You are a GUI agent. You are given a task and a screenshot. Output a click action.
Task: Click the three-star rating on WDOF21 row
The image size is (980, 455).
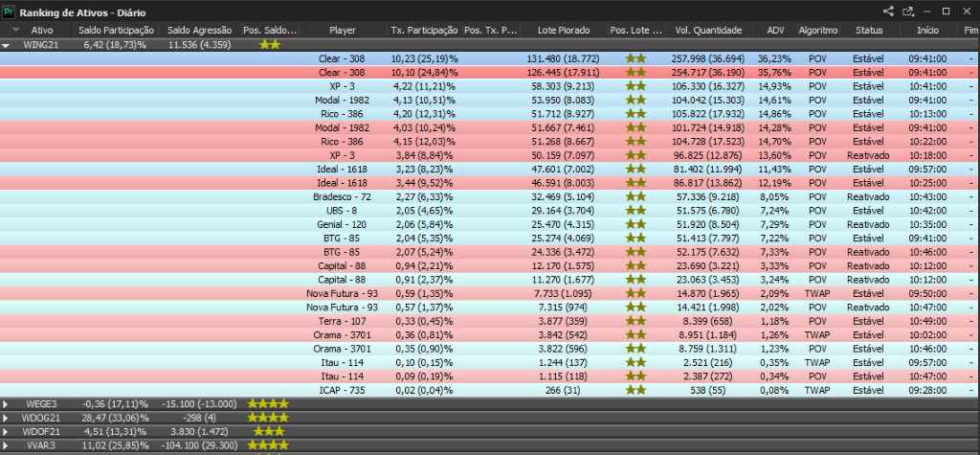pos(269,432)
